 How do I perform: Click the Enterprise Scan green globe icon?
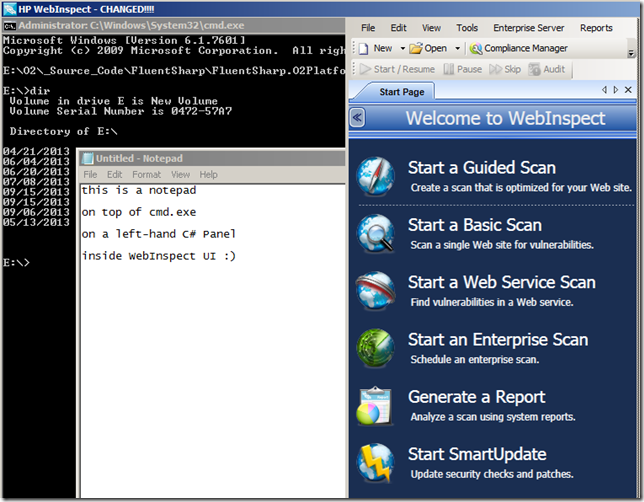tap(377, 347)
